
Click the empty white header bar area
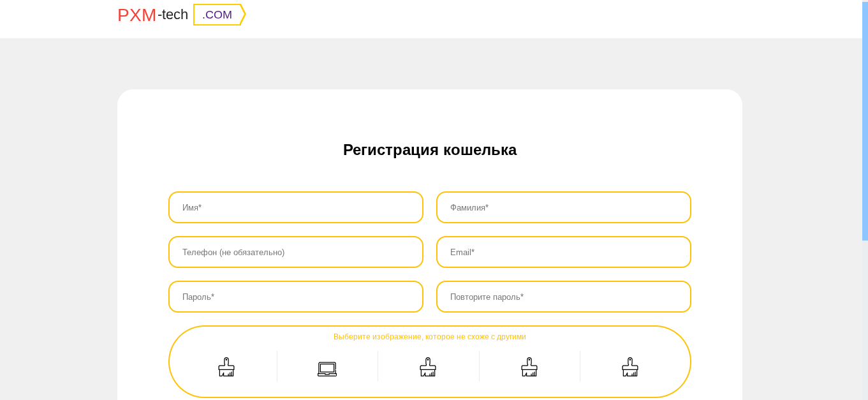(510, 19)
